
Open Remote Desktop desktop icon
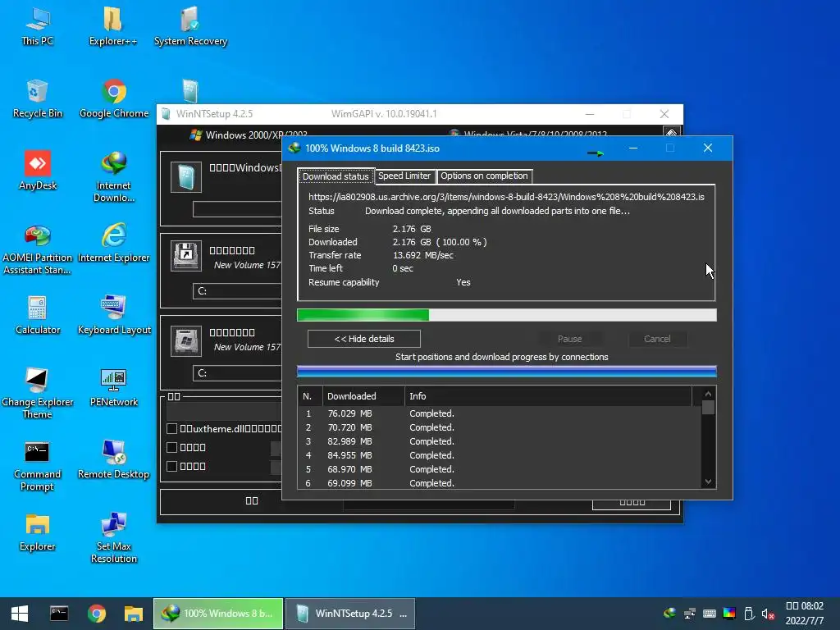(x=113, y=461)
